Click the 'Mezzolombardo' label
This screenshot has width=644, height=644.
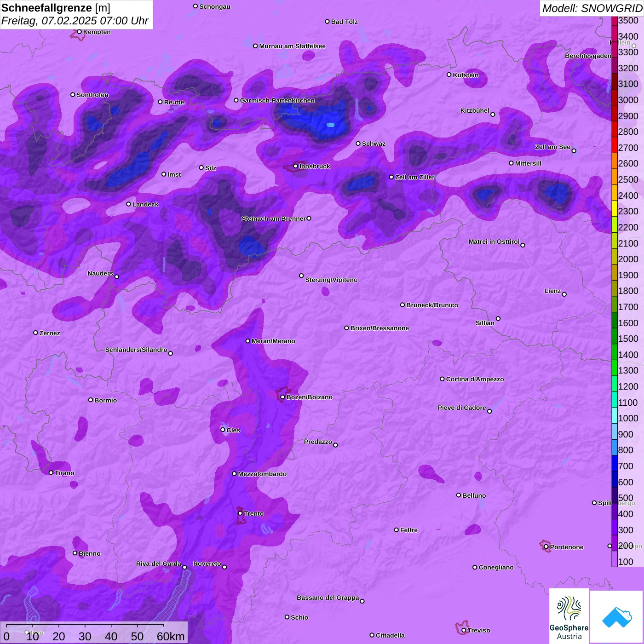262,474
